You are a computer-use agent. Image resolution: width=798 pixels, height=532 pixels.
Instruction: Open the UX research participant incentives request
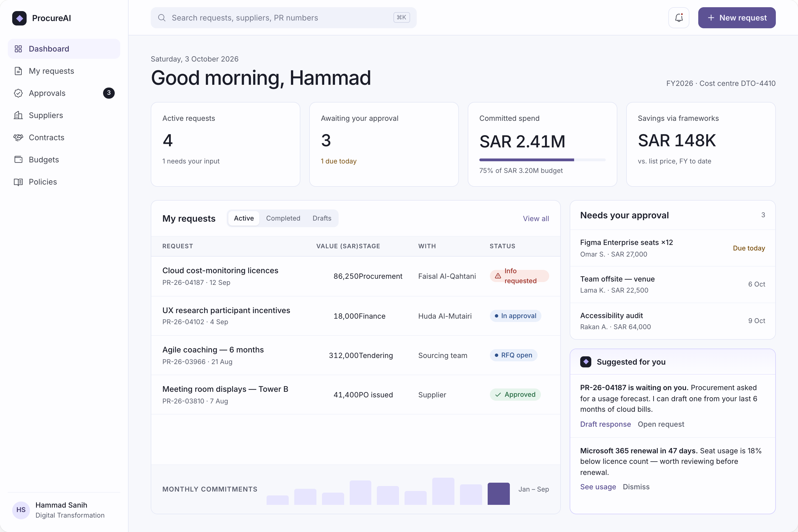[355, 316]
